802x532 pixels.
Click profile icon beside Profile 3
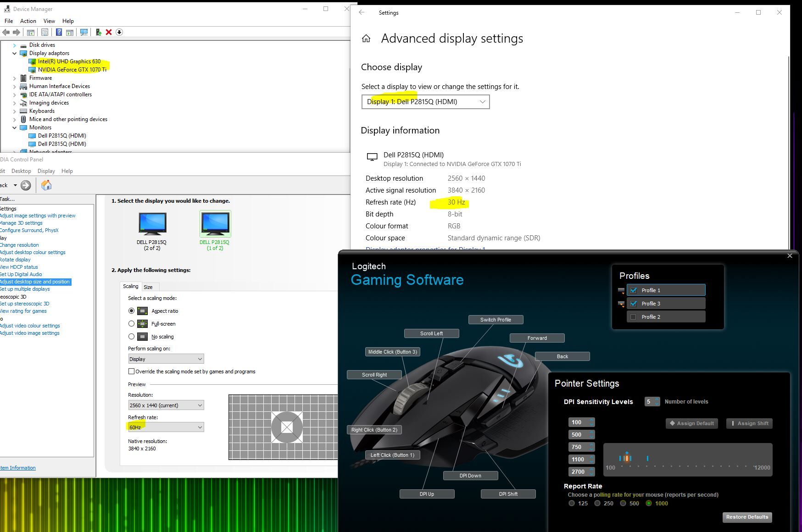coord(621,304)
